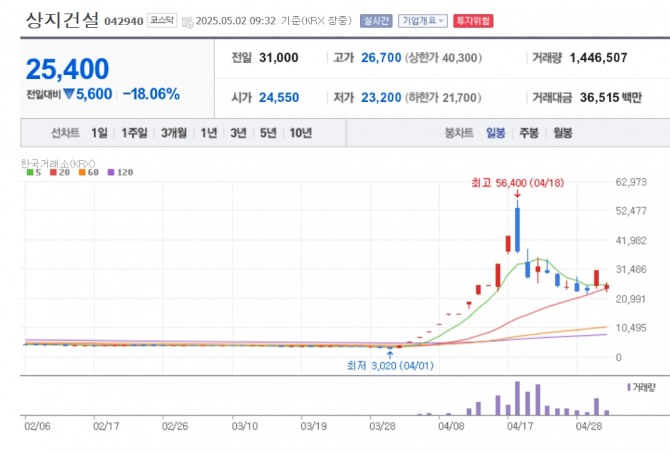Open the 기업개요 dropdown
Screen dimensions: 670x454
[423, 20]
